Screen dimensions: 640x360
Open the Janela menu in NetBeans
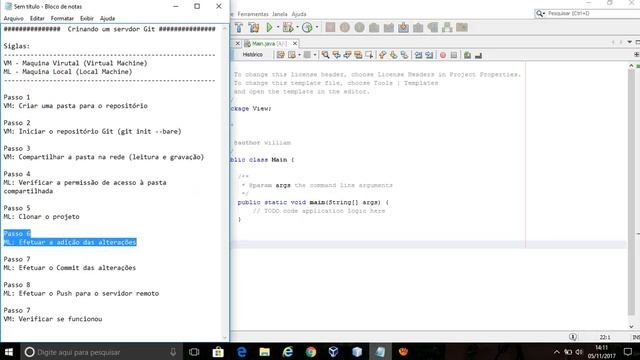tap(280, 14)
